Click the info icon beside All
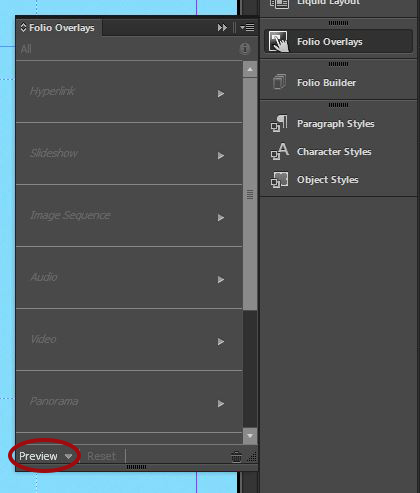 (x=245, y=49)
